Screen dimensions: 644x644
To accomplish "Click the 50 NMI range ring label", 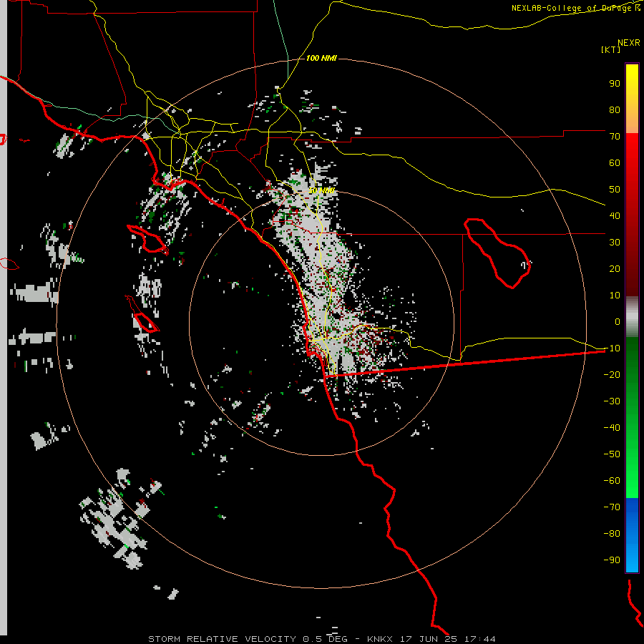I will (321, 190).
